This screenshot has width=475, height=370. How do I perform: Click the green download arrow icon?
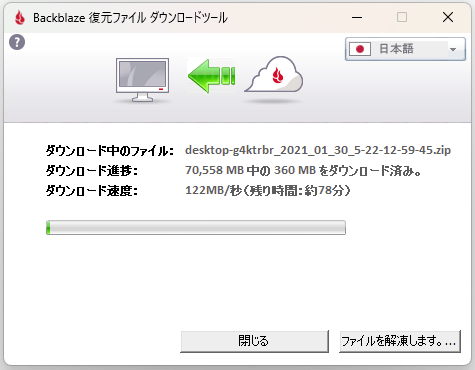211,76
